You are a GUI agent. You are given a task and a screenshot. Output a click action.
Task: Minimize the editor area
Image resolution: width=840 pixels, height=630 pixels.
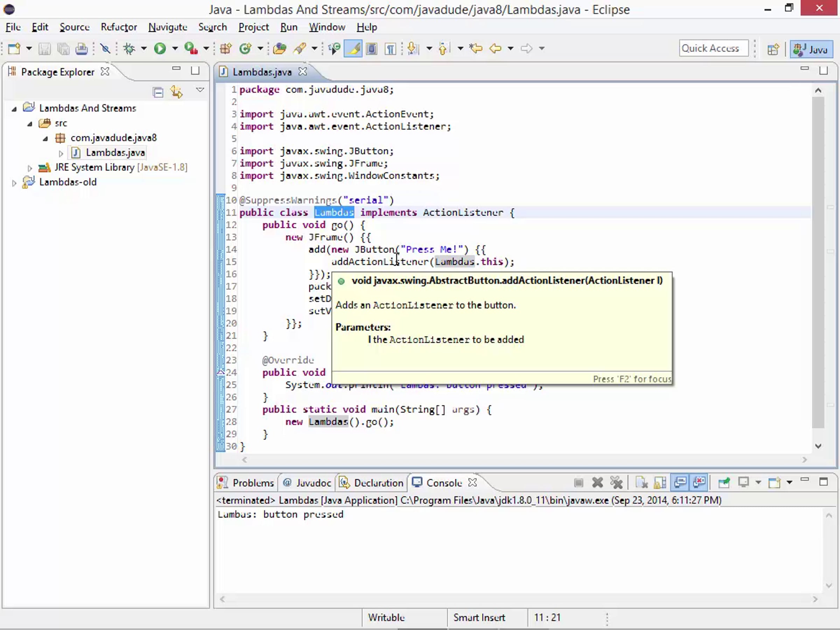coord(804,69)
